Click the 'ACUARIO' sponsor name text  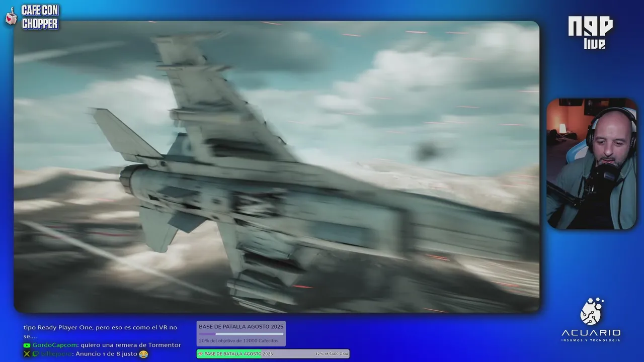591,333
